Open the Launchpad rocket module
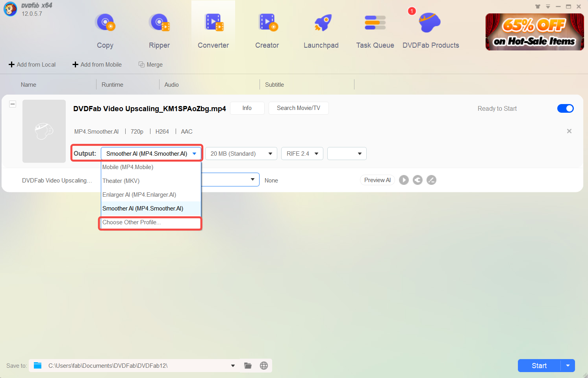This screenshot has height=378, width=588. pyautogui.click(x=321, y=31)
